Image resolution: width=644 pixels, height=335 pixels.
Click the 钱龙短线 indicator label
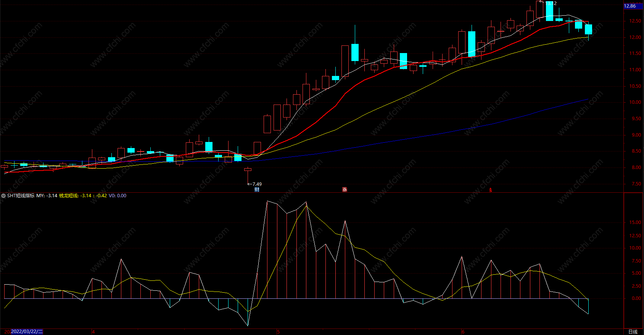69,196
